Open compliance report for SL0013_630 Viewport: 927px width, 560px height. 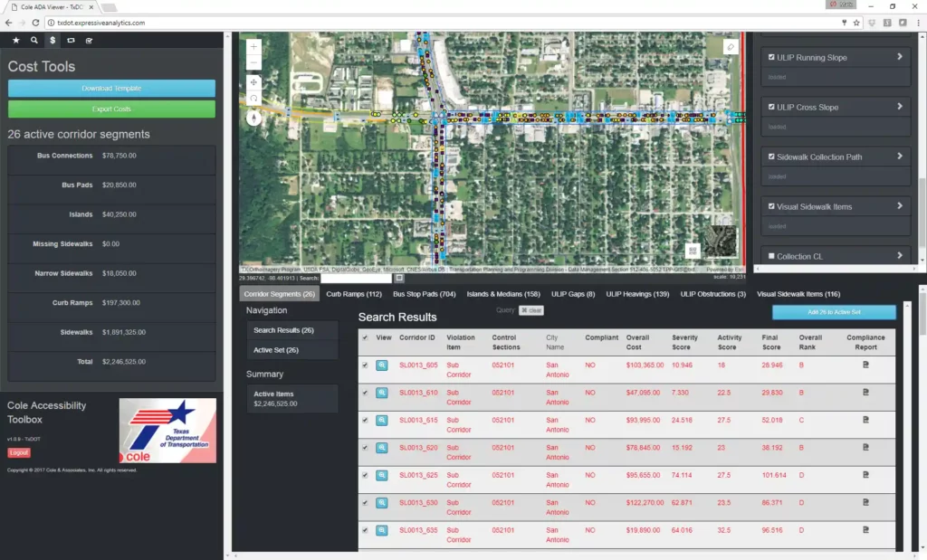coord(865,502)
